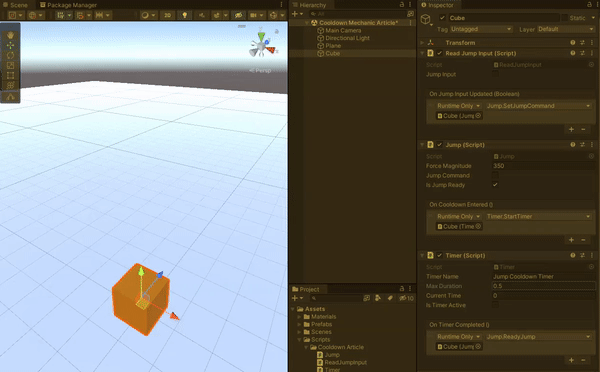Open the Hierarchy create plus menu
This screenshot has height=372, width=600.
coord(297,14)
